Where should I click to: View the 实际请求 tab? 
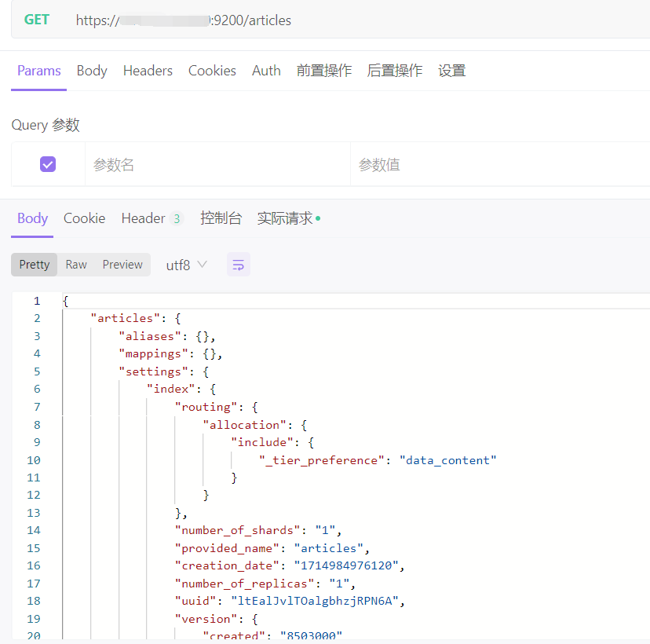(x=285, y=218)
